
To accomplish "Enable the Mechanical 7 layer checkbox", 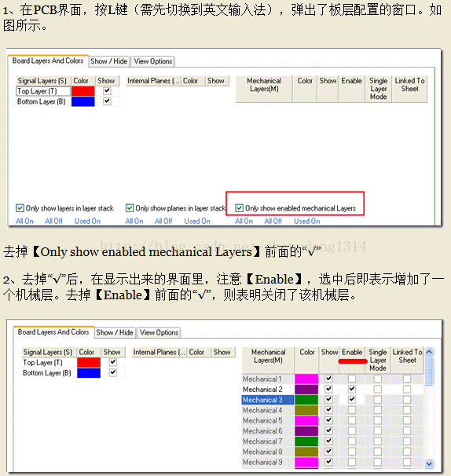I will click(352, 441).
